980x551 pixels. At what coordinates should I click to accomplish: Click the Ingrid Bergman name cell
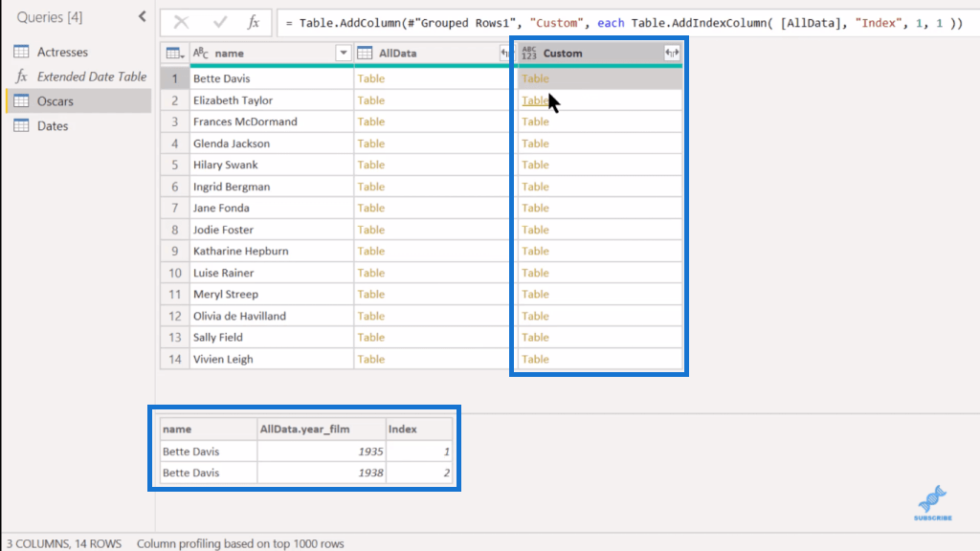[272, 187]
